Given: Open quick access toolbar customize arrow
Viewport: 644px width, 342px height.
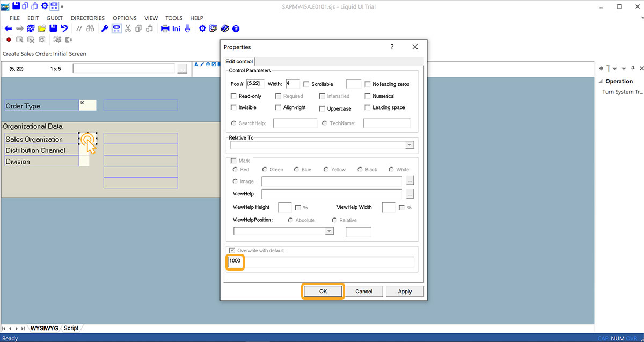Looking at the screenshot, I should [x=62, y=6].
